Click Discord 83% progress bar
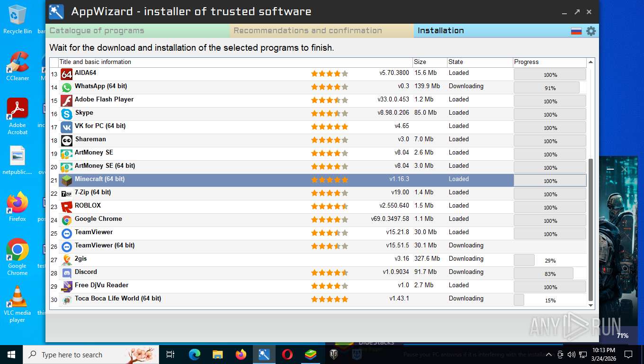 click(550, 273)
